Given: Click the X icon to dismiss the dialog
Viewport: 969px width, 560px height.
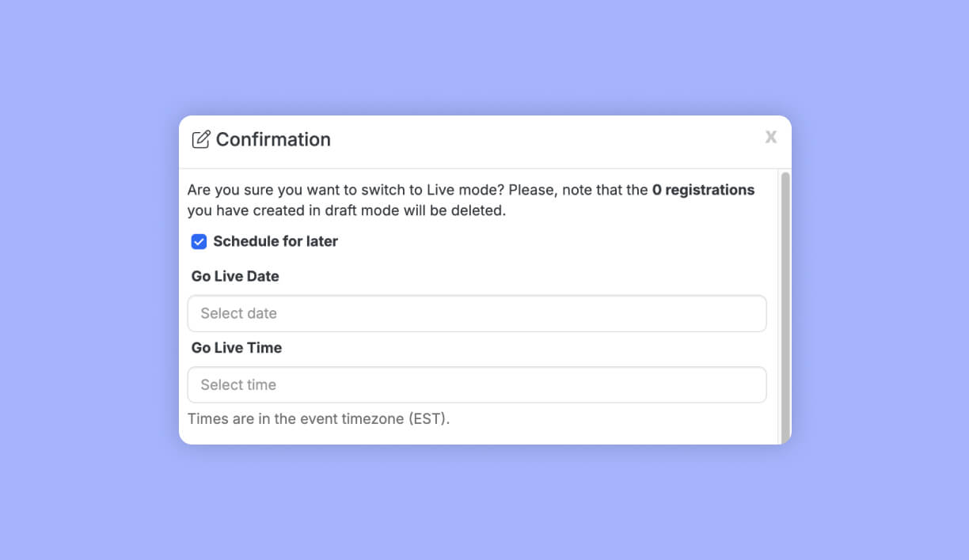Looking at the screenshot, I should (770, 137).
